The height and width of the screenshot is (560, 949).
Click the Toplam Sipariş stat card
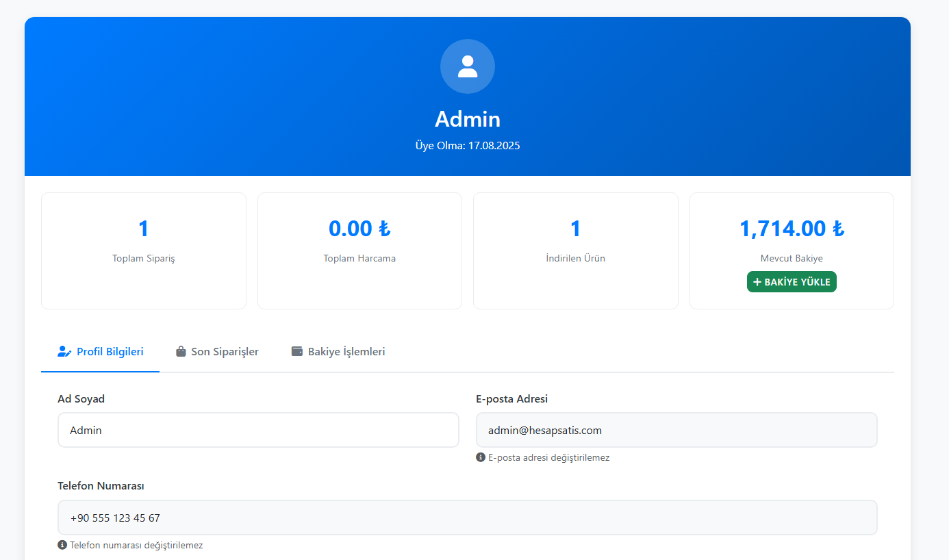[144, 251]
